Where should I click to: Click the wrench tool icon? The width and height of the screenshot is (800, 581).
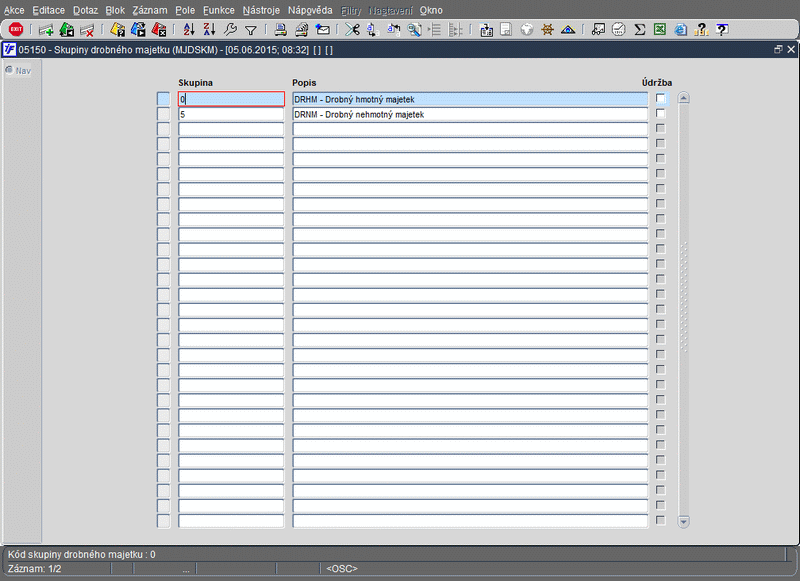(230, 30)
